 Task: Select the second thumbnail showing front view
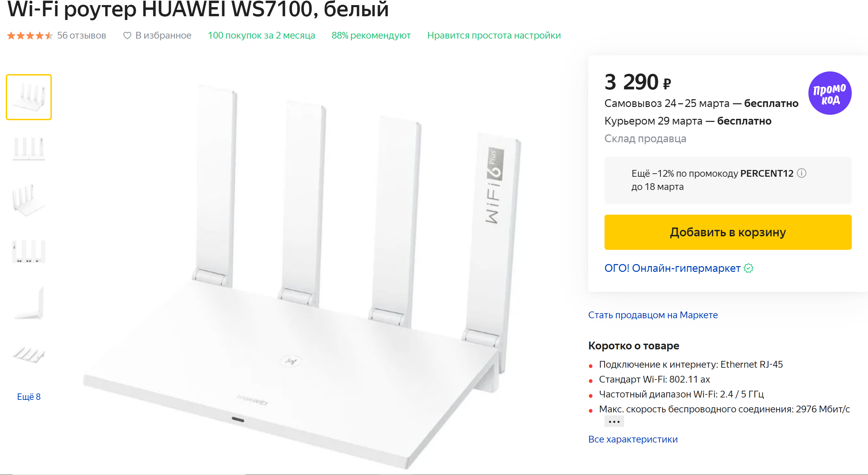click(x=29, y=148)
